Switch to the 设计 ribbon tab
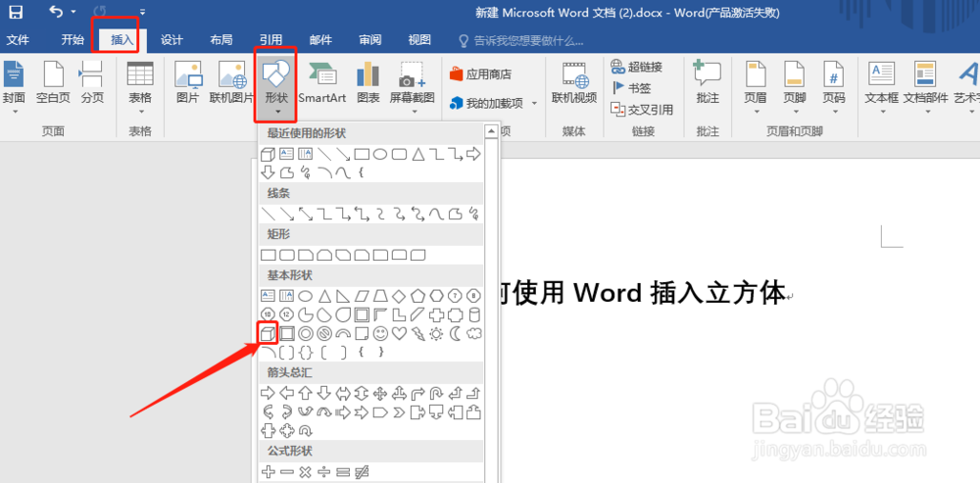Viewport: 980px width, 483px height. [x=171, y=40]
